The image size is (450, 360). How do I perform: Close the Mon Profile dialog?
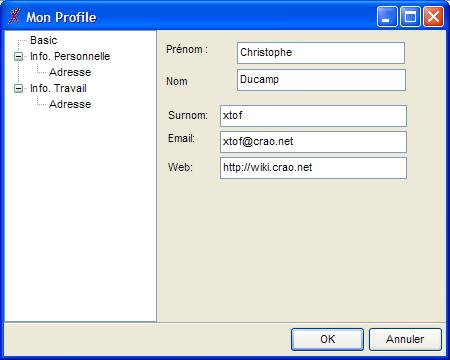tap(433, 16)
